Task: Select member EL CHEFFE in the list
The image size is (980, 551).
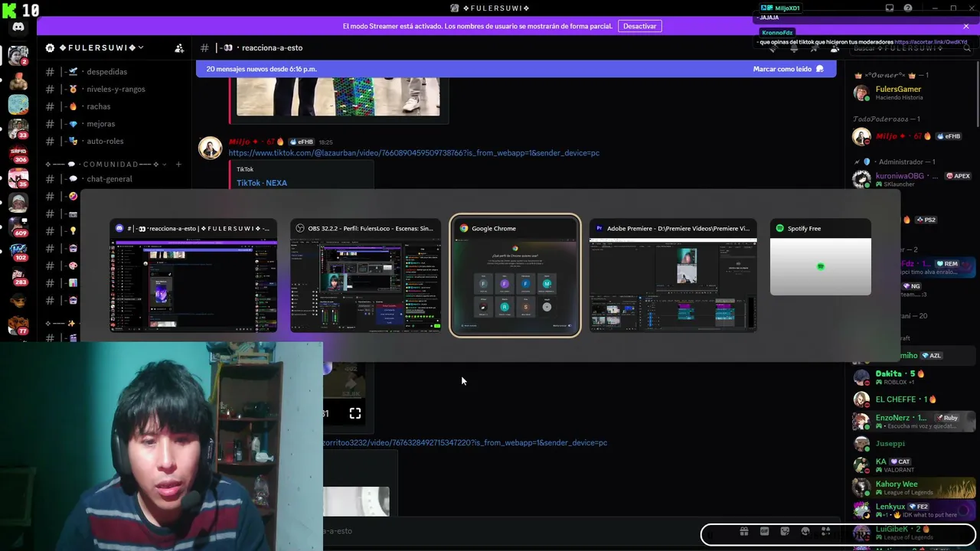Action: click(914, 399)
